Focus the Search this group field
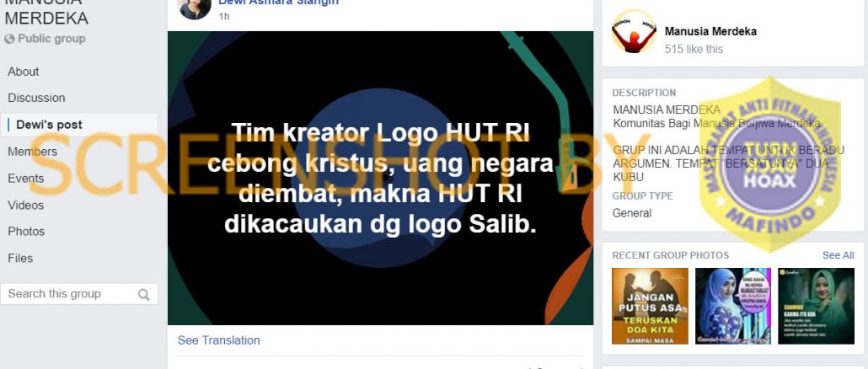This screenshot has height=369, width=868. (79, 294)
